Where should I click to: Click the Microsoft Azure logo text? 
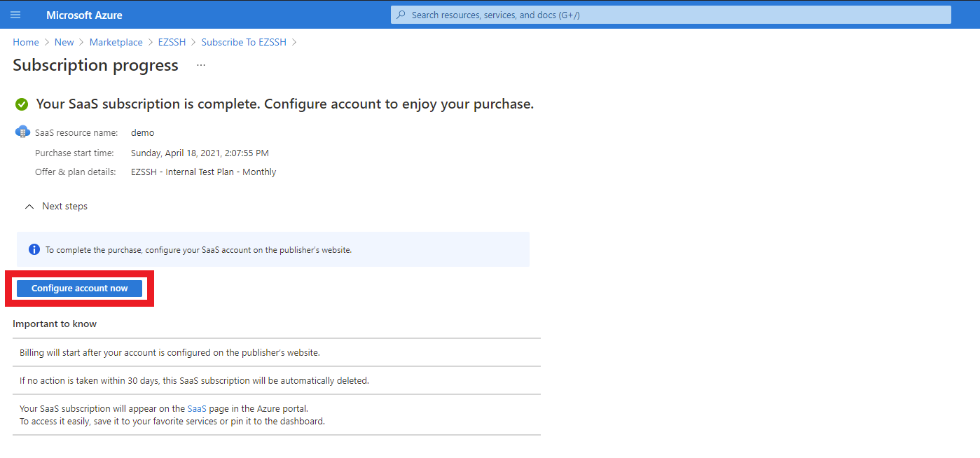[x=84, y=15]
